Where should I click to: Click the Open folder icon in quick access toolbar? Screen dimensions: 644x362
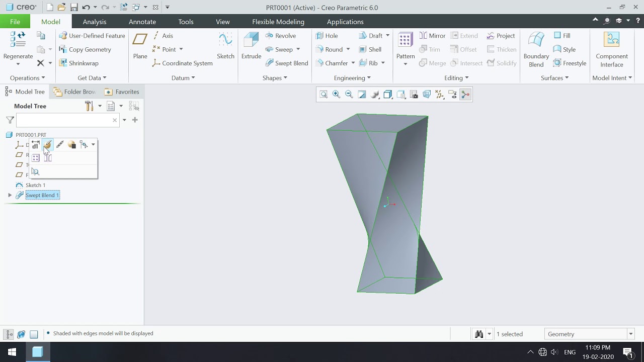61,8
